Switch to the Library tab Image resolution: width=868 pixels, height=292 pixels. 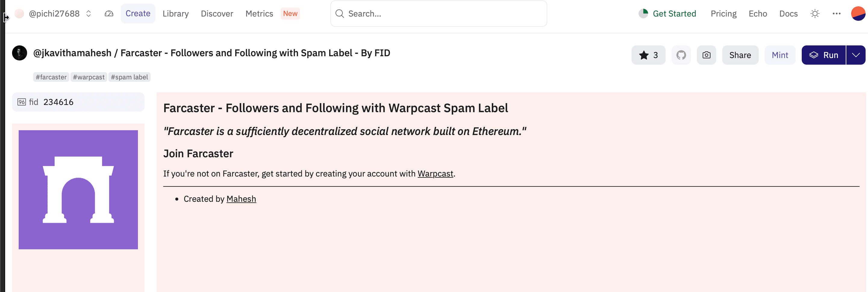tap(176, 14)
